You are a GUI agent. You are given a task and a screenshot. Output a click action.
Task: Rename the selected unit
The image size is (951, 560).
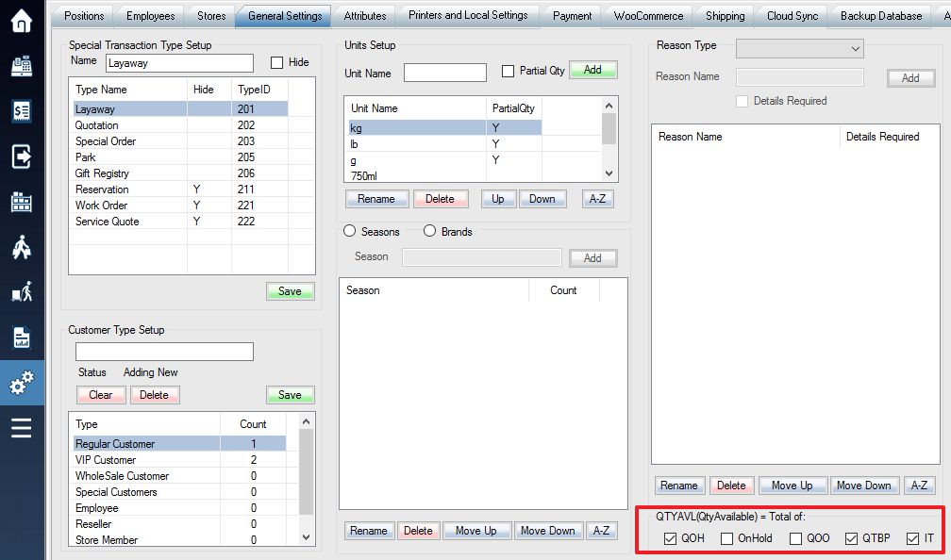[376, 199]
